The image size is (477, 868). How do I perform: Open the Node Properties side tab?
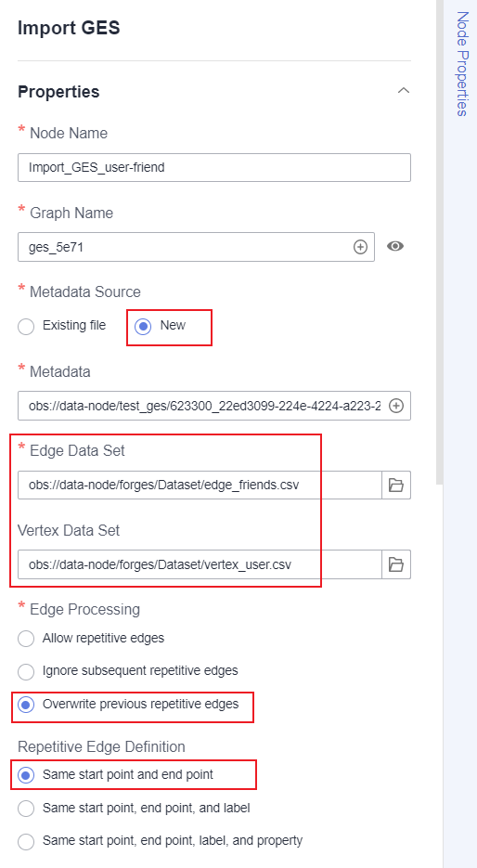tap(461, 64)
